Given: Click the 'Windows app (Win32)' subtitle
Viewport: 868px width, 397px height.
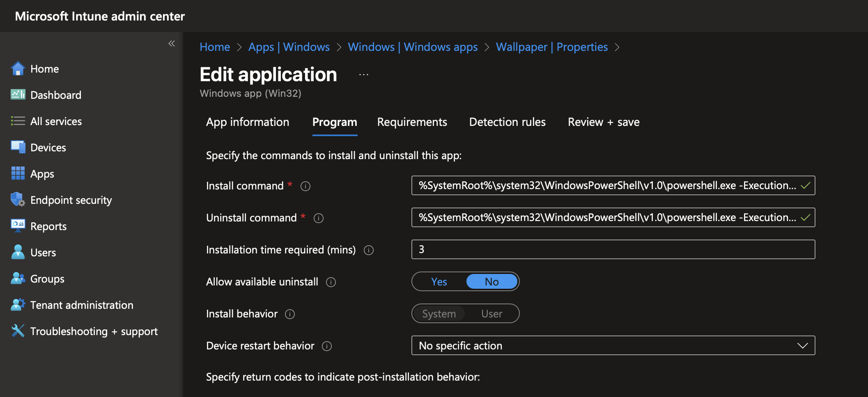Looking at the screenshot, I should (250, 94).
